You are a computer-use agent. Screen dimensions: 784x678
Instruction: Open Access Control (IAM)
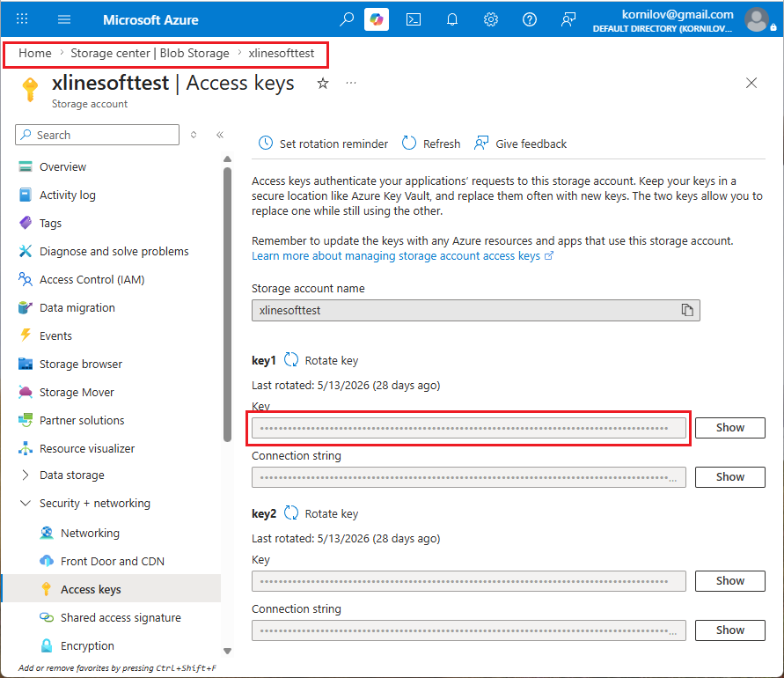tap(92, 279)
